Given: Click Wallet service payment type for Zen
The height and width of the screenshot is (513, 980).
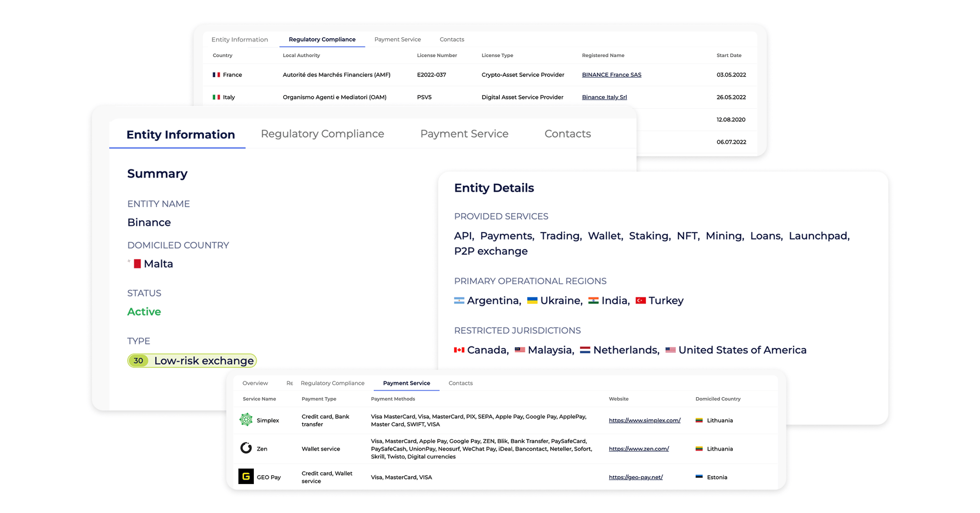Looking at the screenshot, I should coord(320,449).
